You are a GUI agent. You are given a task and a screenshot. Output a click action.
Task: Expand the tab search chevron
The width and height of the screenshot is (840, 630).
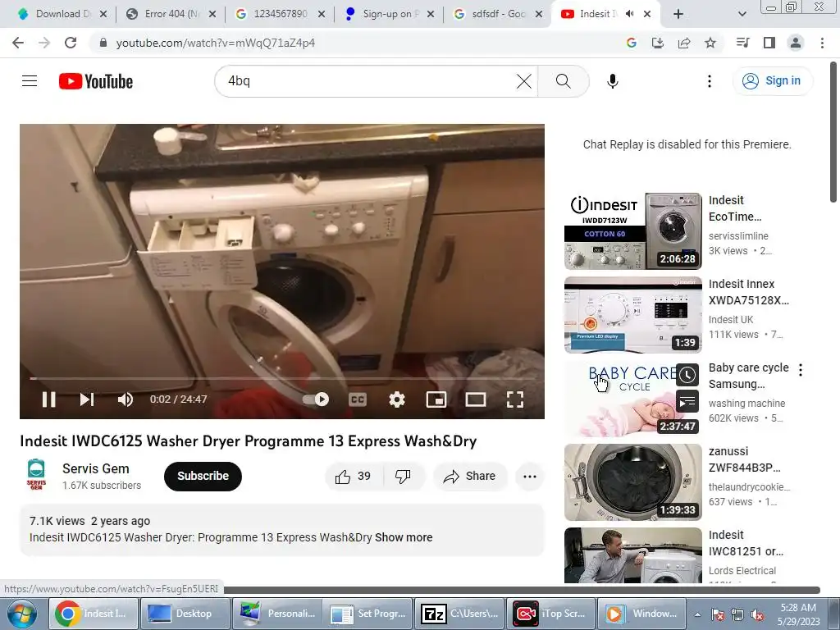742,14
